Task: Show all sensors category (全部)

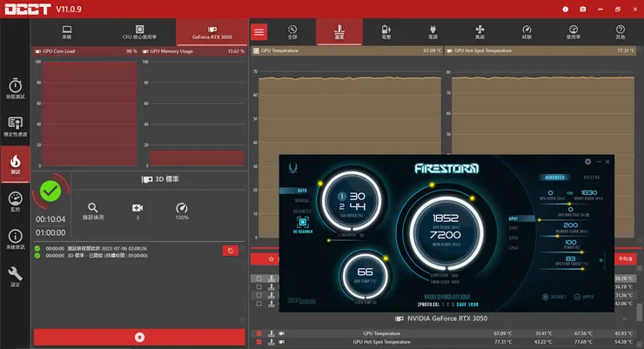Action: [x=292, y=31]
